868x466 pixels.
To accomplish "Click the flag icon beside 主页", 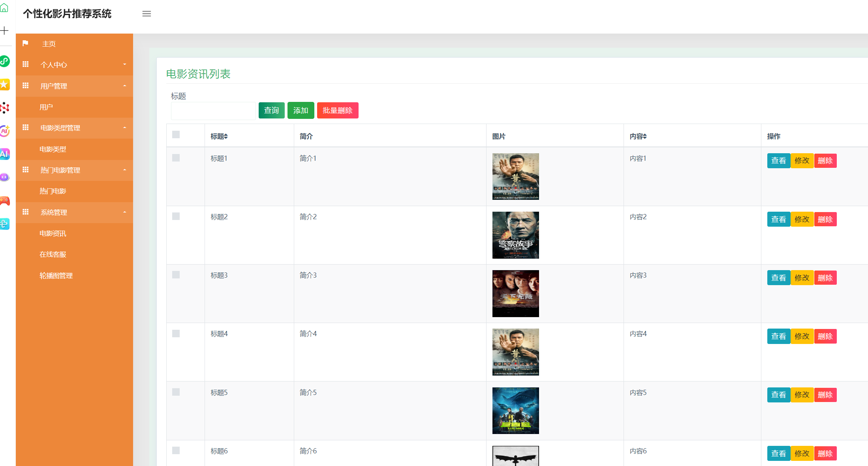I will click(26, 43).
